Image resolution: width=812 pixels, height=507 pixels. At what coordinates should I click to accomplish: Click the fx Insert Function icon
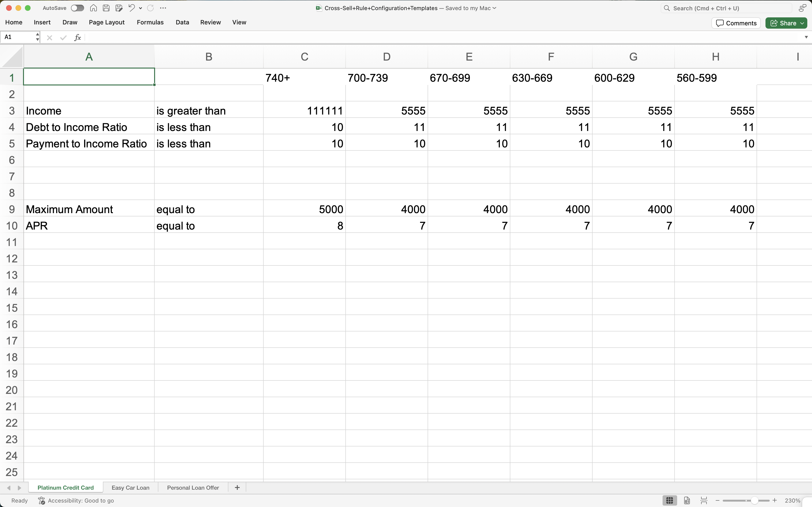tap(78, 37)
